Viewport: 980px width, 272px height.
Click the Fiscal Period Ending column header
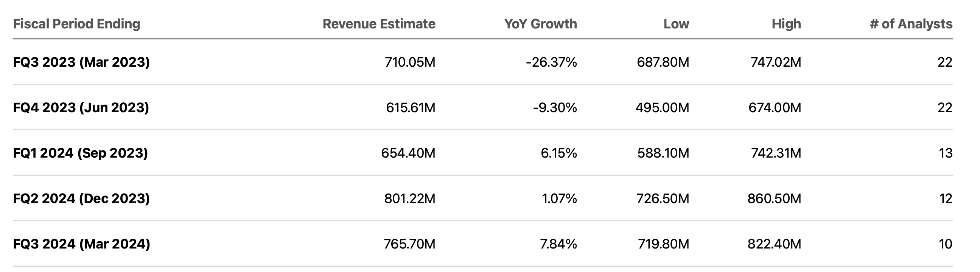click(76, 23)
